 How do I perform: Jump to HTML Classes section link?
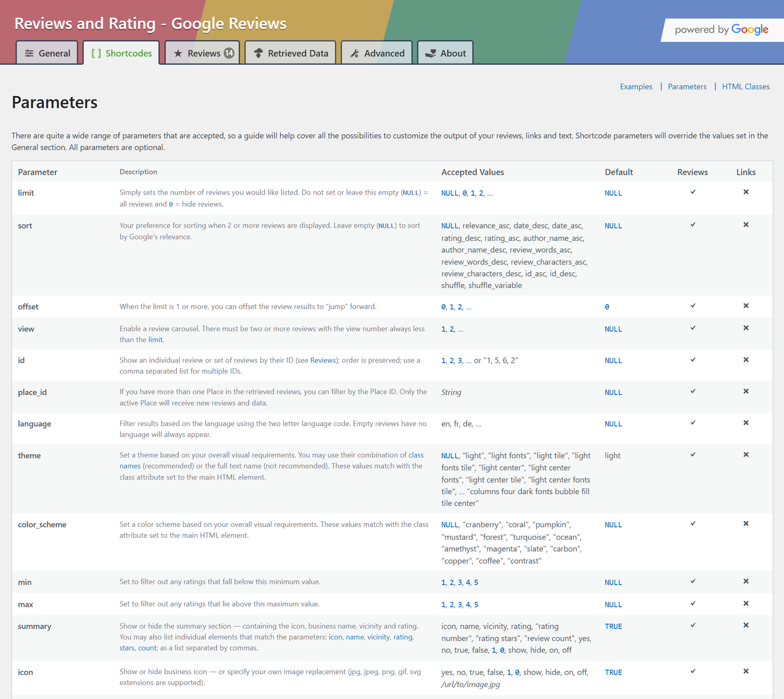(746, 87)
